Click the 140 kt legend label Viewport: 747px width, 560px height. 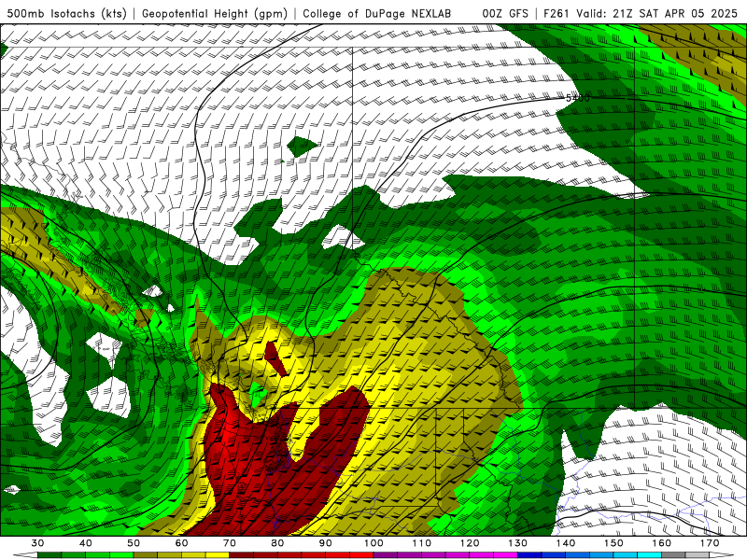(566, 543)
